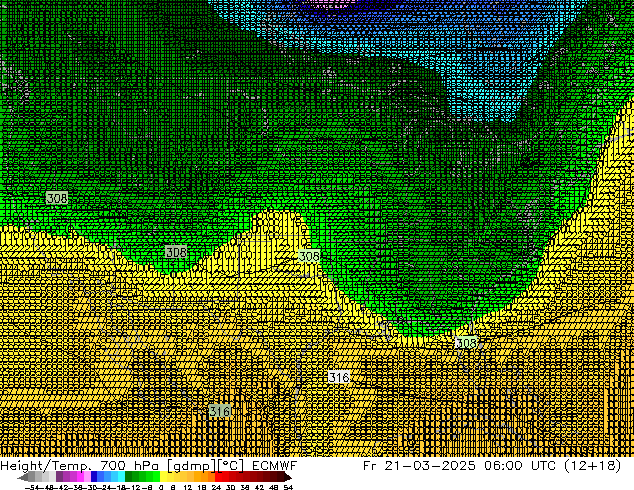Click the 308 label on the green-yellow boundary left of center
This screenshot has width=634, height=490.
click(176, 252)
